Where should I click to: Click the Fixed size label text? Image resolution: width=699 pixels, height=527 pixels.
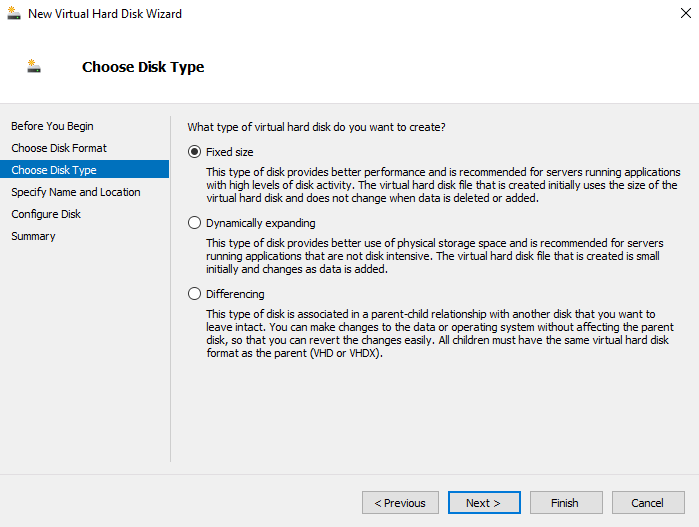pos(230,152)
